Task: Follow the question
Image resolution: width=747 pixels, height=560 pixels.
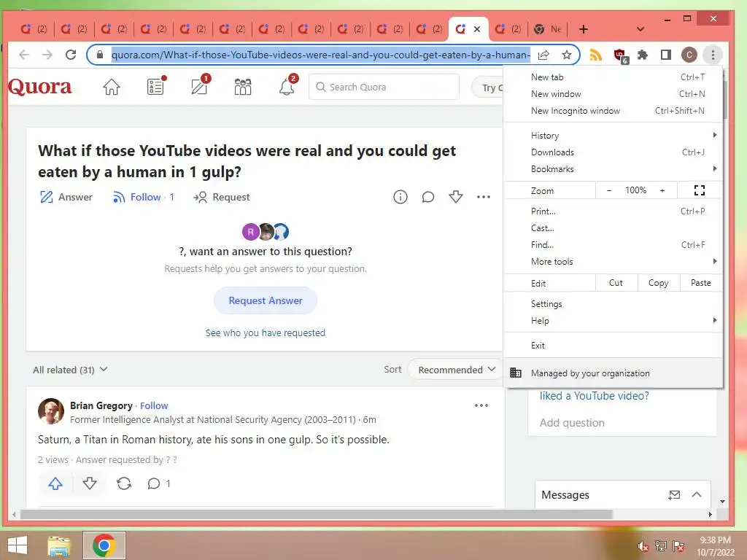Action: coord(144,197)
